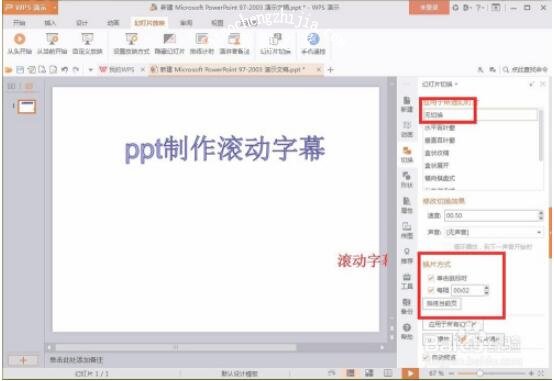Click Rehearse Current Page (排练当前页) button
This screenshot has width=554, height=381.
[x=442, y=303]
